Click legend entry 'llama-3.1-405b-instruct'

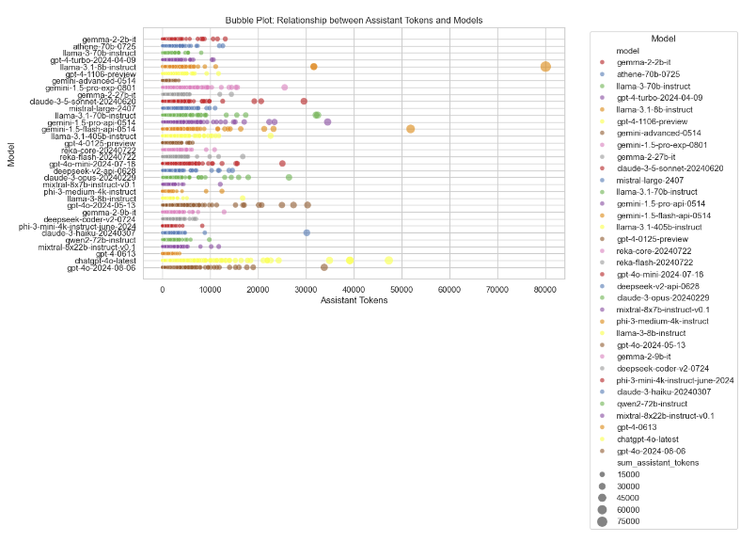tap(659, 227)
